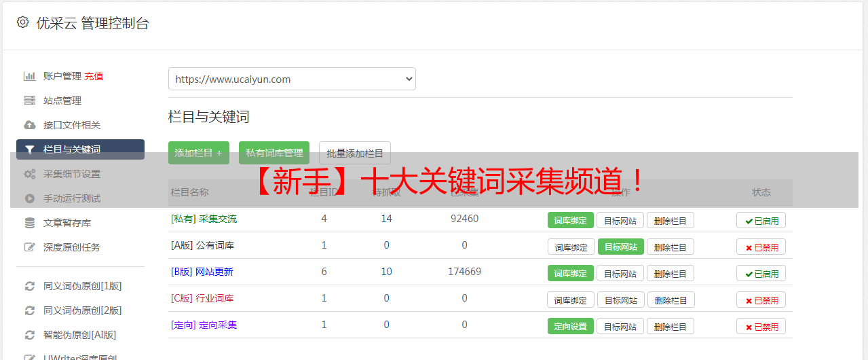Click the red 充值 link

94,76
